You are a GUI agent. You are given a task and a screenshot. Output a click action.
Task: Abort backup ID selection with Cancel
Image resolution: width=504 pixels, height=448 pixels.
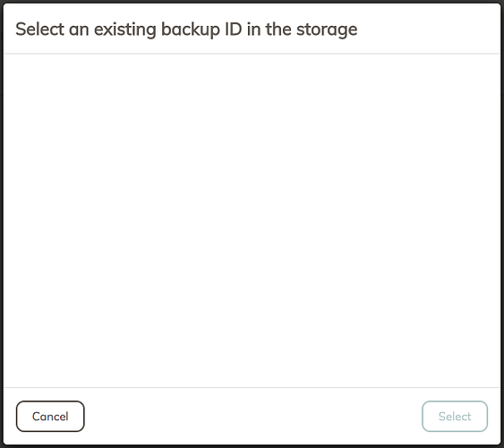[50, 416]
